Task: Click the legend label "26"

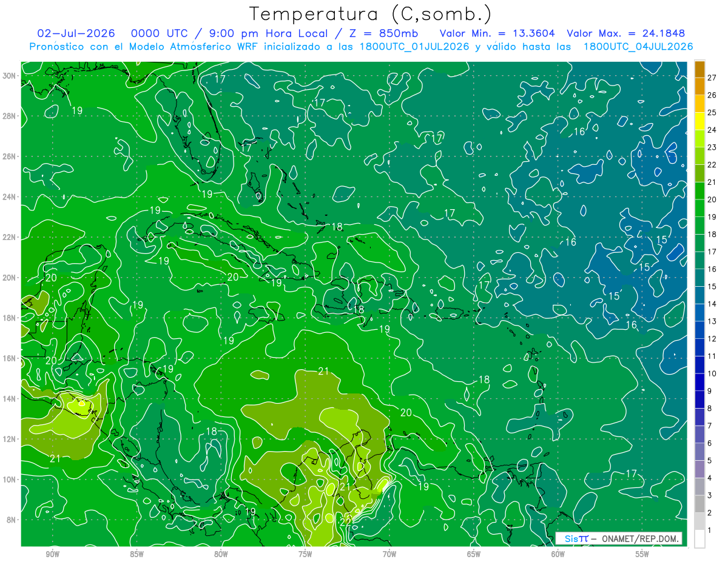Action: (x=712, y=95)
